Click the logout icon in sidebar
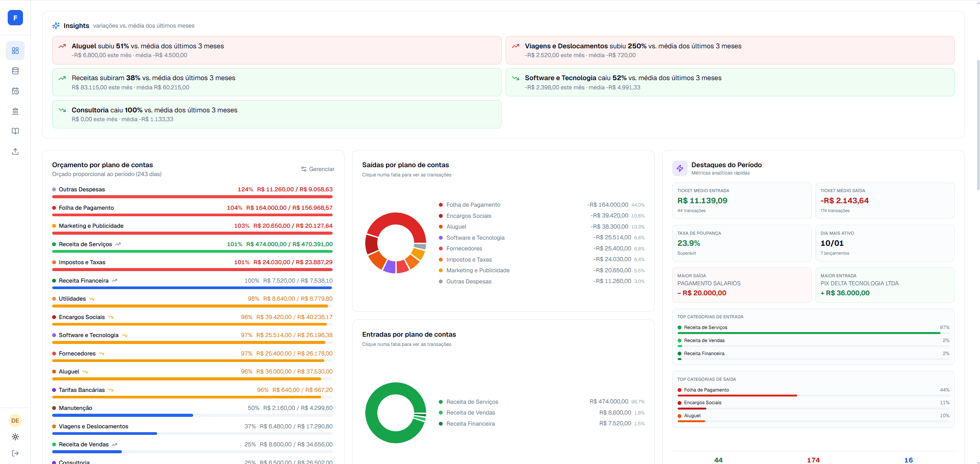 15,453
